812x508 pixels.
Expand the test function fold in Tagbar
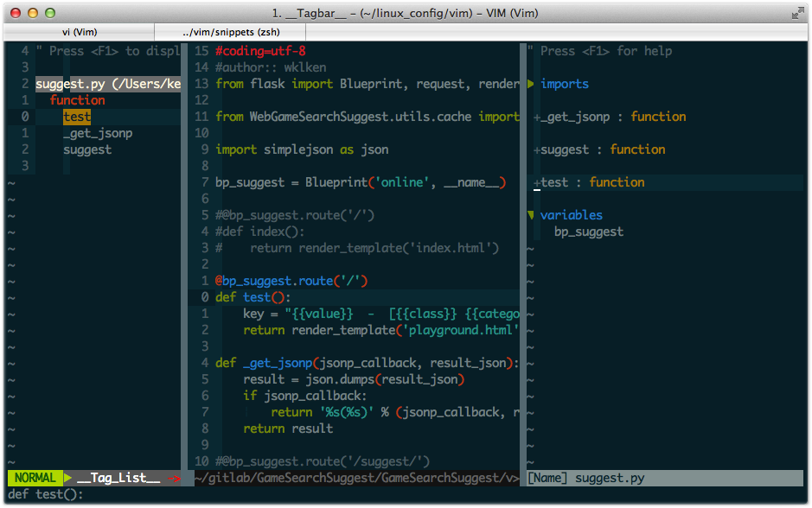coord(537,183)
